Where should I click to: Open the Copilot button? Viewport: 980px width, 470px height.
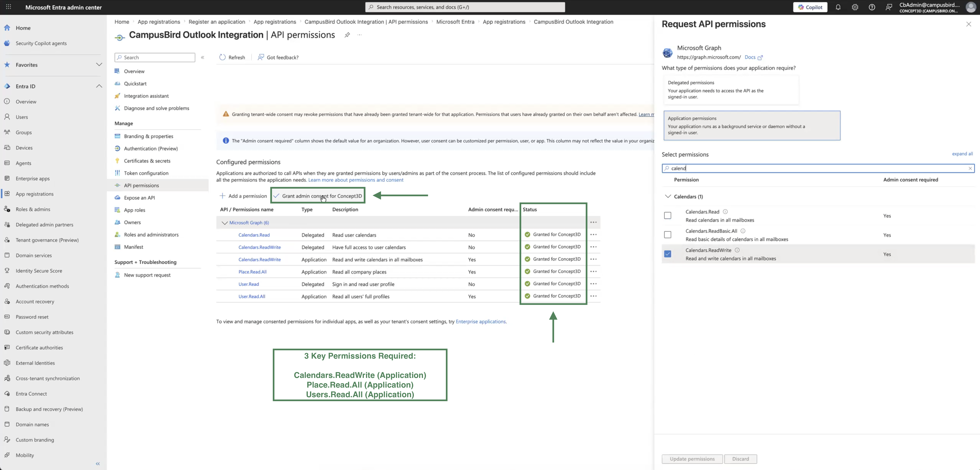click(810, 7)
